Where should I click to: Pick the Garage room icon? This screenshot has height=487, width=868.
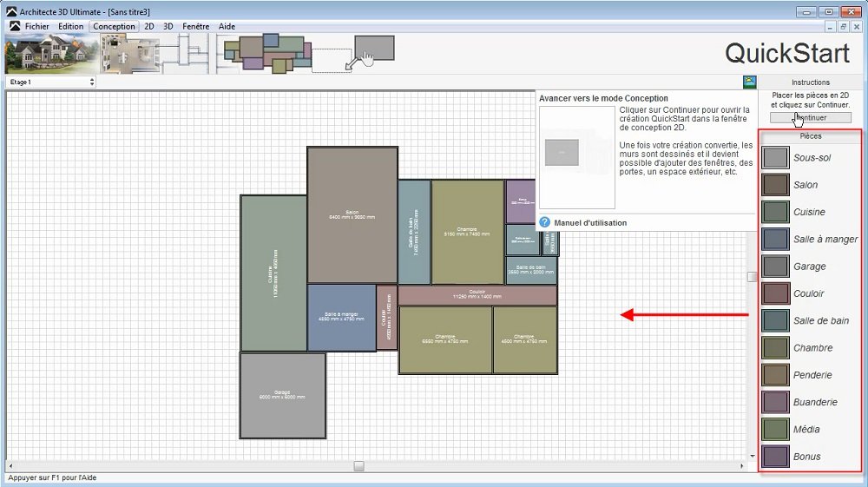coord(775,267)
